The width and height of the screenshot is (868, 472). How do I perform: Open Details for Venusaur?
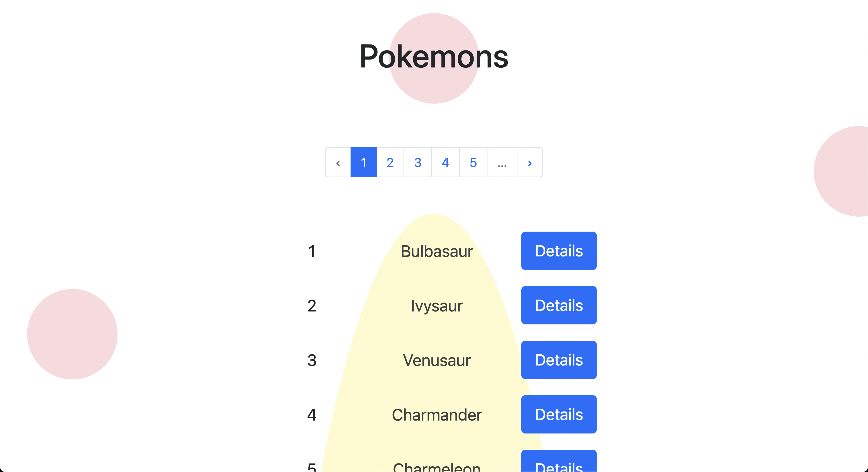point(559,360)
